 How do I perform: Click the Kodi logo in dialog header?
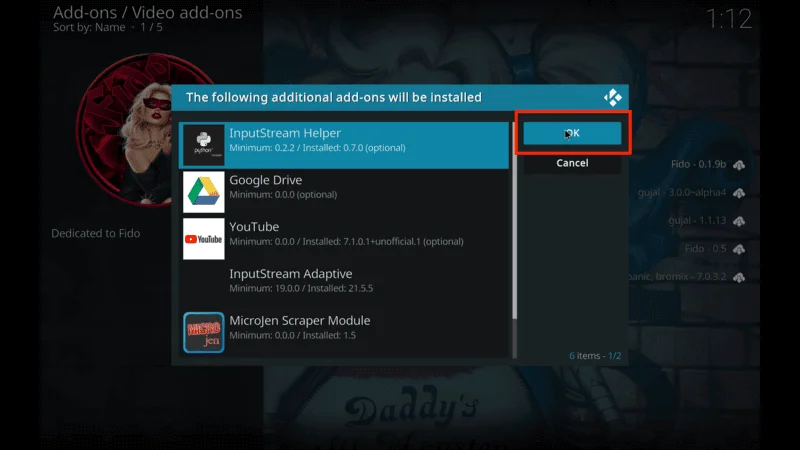tap(612, 97)
